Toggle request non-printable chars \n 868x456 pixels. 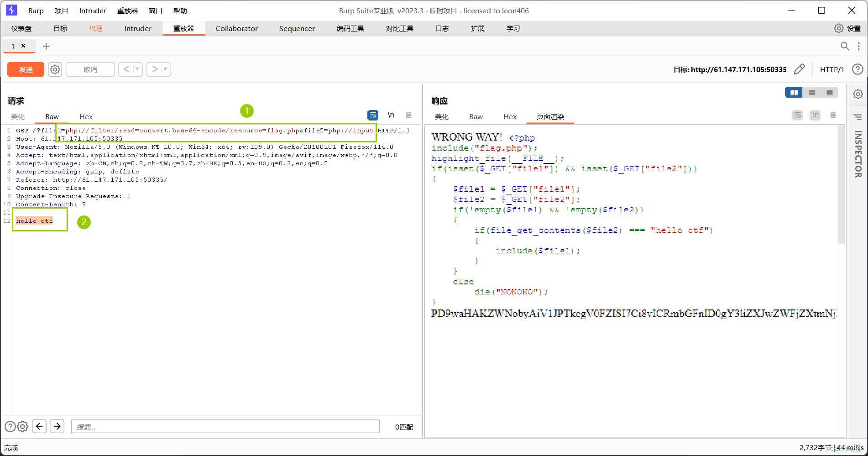coord(391,115)
